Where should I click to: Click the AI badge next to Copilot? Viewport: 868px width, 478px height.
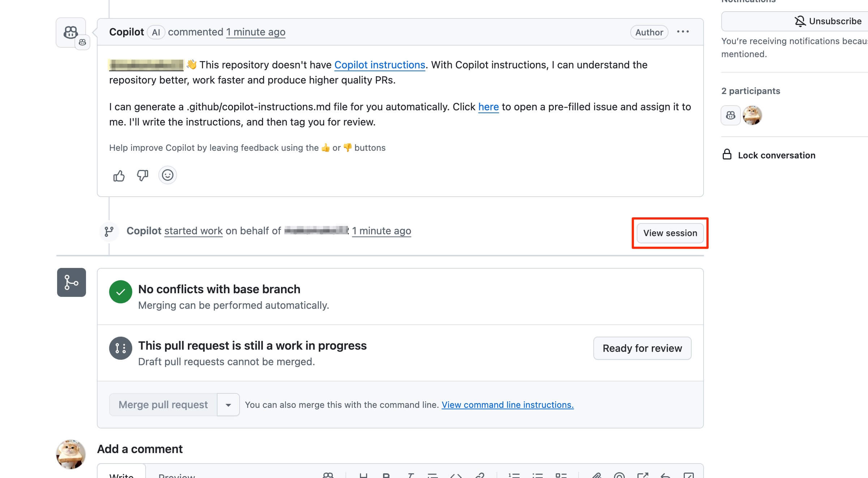156,32
